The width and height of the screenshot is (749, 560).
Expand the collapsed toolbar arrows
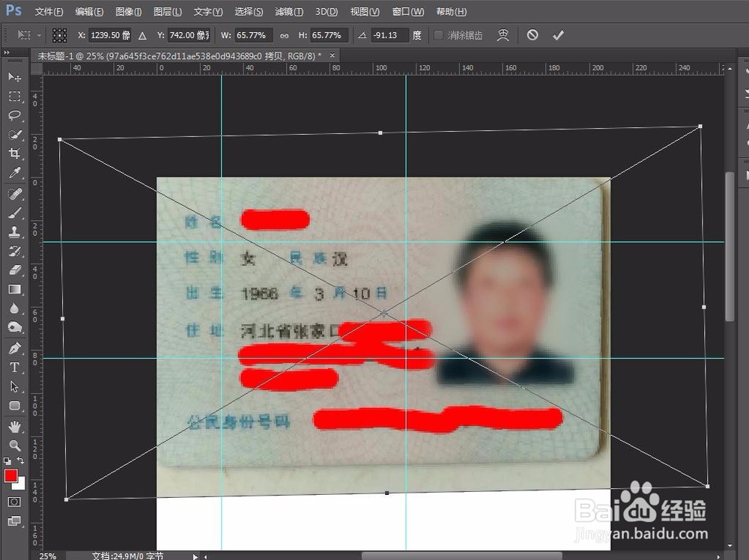(x=6, y=52)
